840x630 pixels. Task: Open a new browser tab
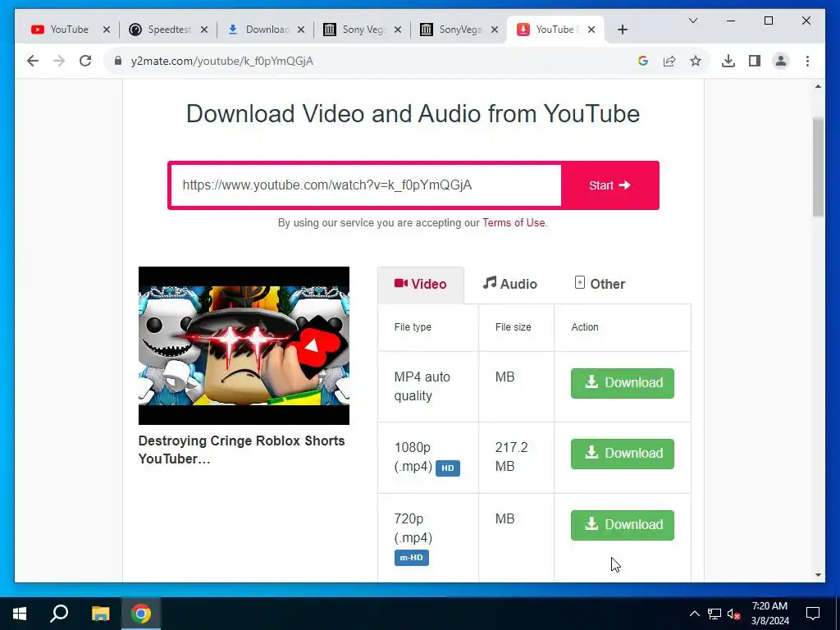point(622,30)
